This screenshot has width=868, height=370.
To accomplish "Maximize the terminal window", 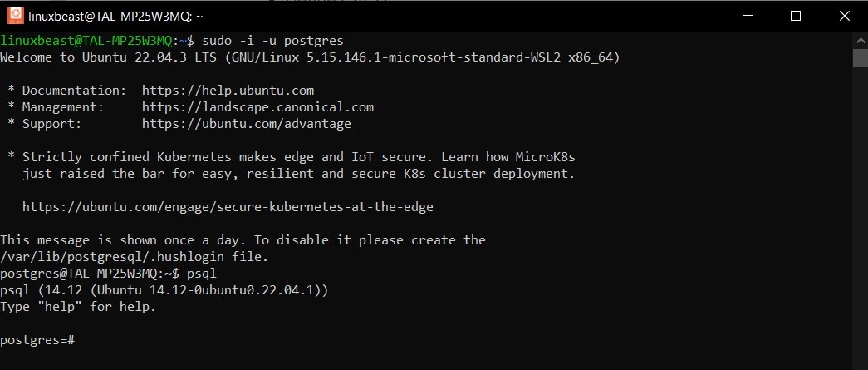I will pyautogui.click(x=796, y=16).
